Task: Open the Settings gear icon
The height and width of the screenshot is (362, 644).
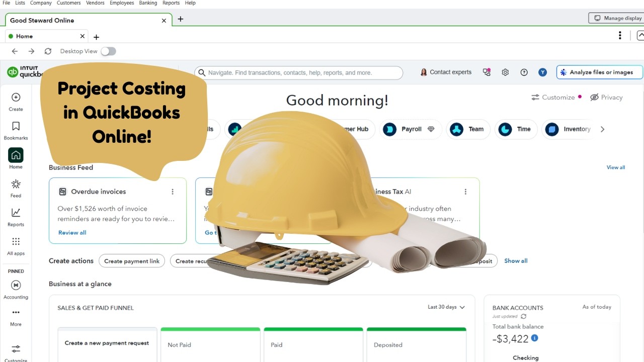Action: [x=505, y=72]
